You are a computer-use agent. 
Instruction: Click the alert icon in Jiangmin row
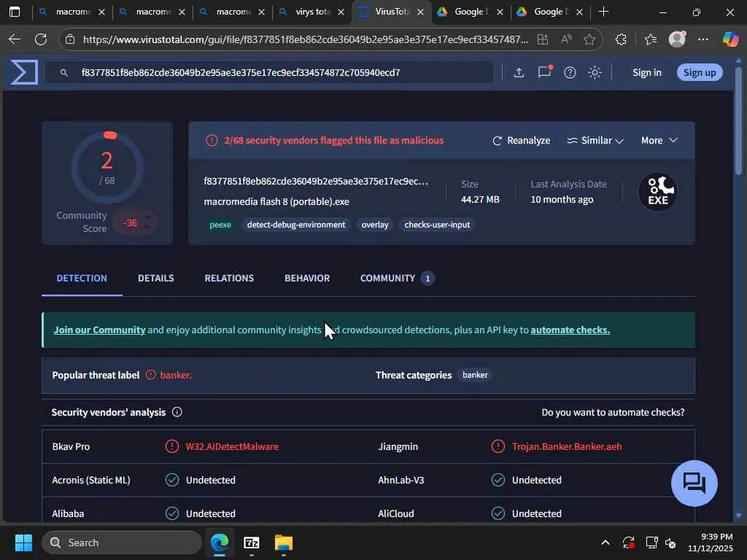498,446
